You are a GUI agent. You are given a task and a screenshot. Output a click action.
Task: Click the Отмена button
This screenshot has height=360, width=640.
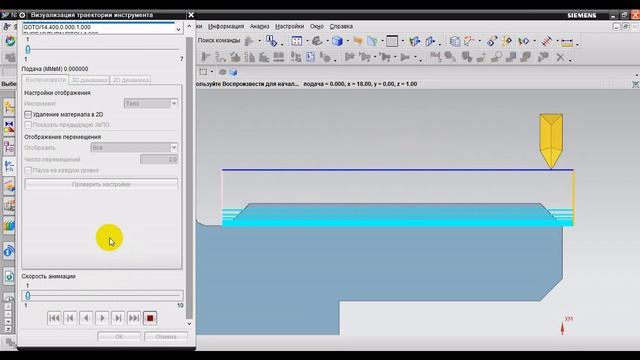click(x=166, y=337)
